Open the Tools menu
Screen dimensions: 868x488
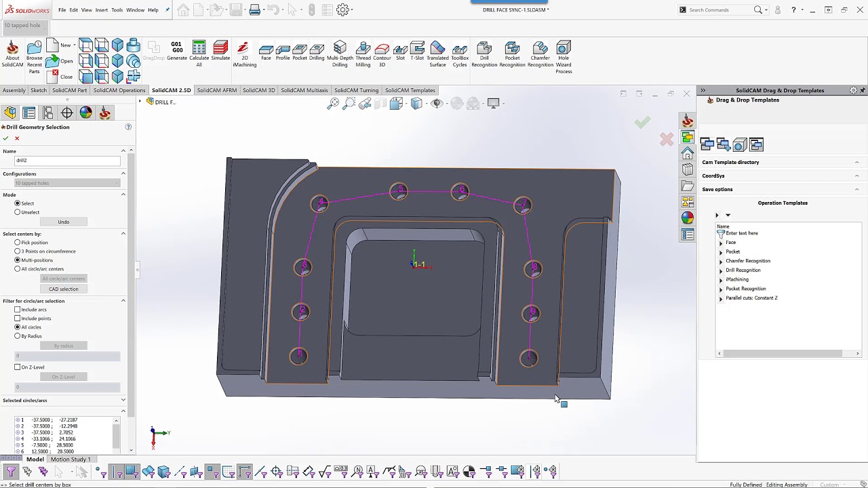pos(117,10)
